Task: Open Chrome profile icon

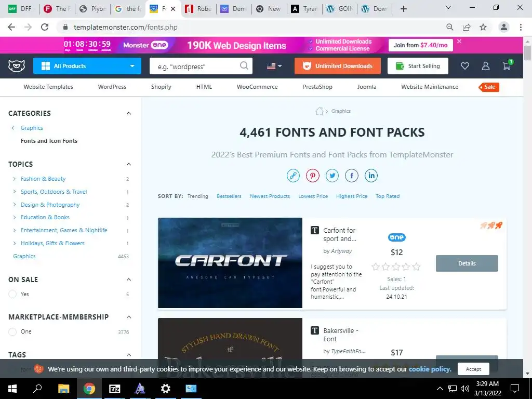Action: coord(504,27)
